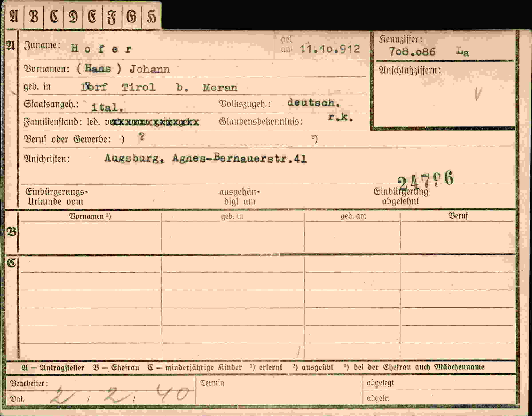This screenshot has width=532, height=416.
Task: Click the birthplace word 'Tirol'
Action: pos(139,87)
